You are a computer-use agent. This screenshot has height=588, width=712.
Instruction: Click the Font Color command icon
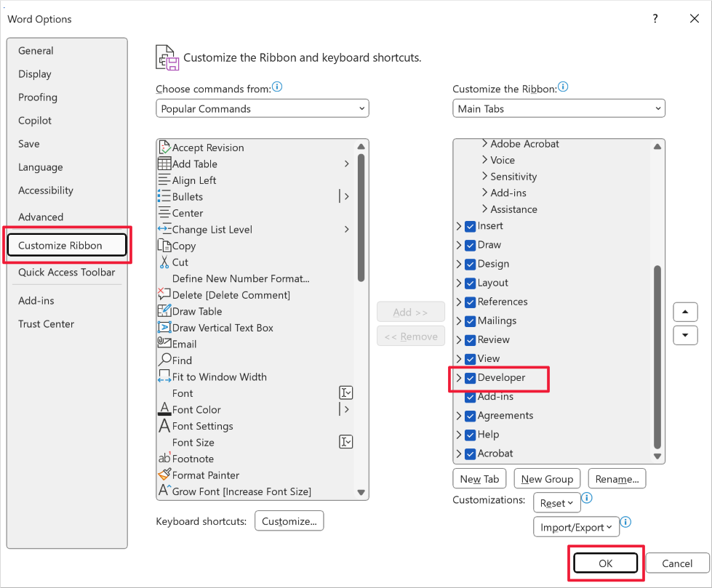click(164, 409)
